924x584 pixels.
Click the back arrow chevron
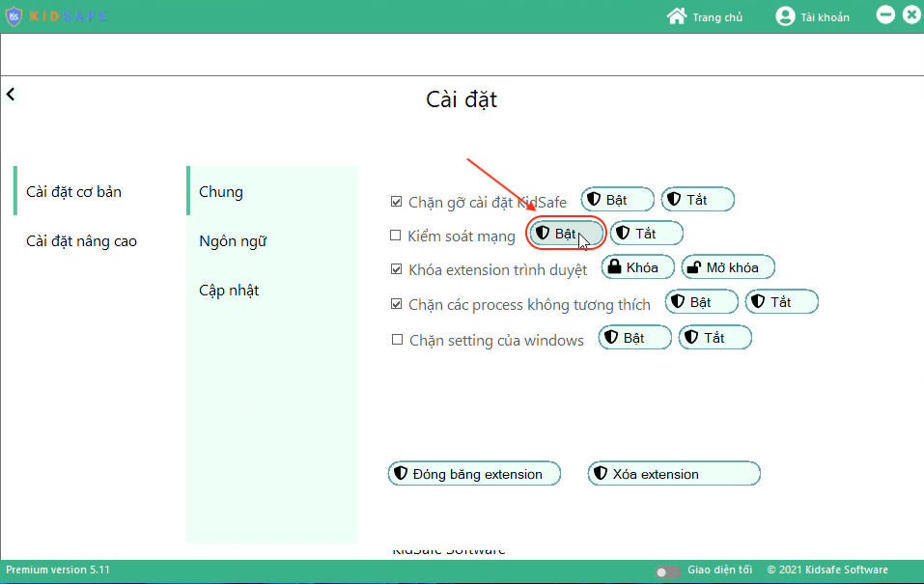tap(11, 94)
